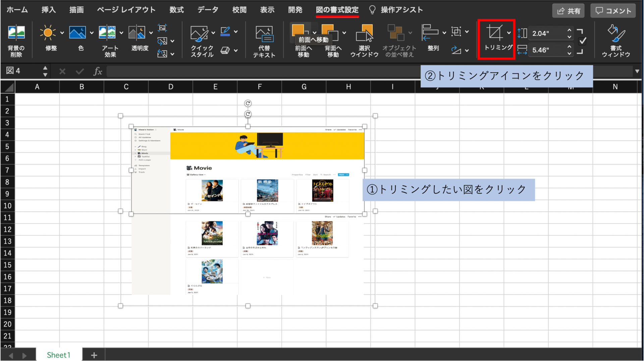Switch to the ホーム (Home) tab
This screenshot has height=361, width=644.
point(17,10)
